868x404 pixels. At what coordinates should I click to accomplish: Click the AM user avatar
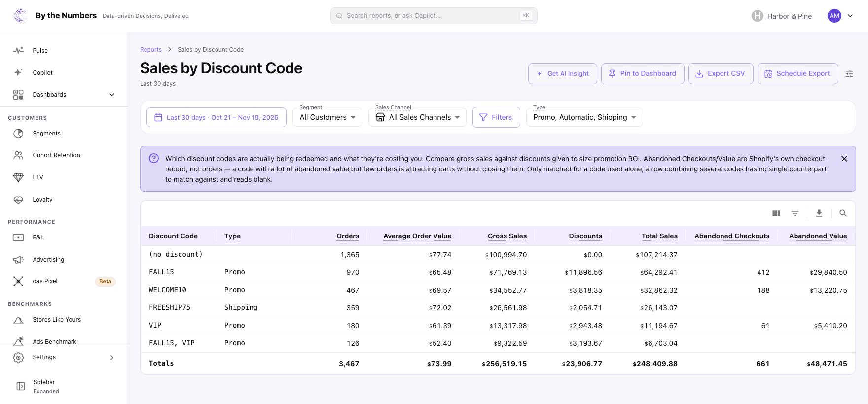[x=834, y=16]
